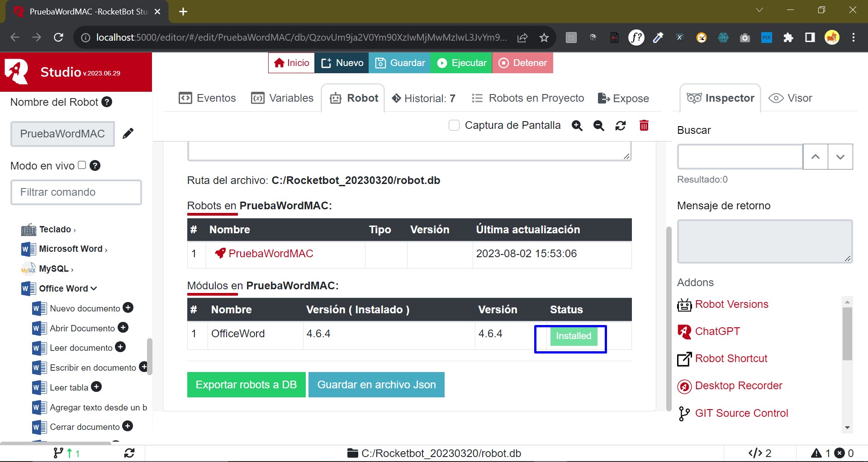Click the pencil icon to rename robot
Screen dimensions: 868x462
click(128, 133)
